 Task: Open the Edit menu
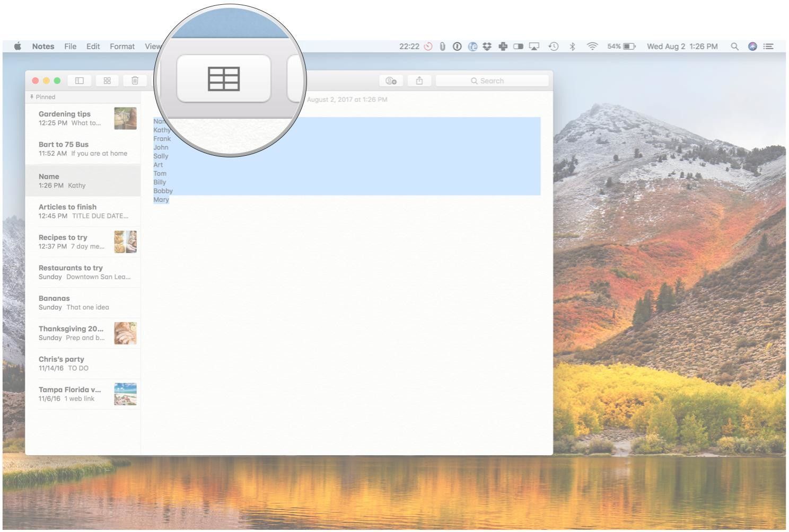(x=93, y=47)
